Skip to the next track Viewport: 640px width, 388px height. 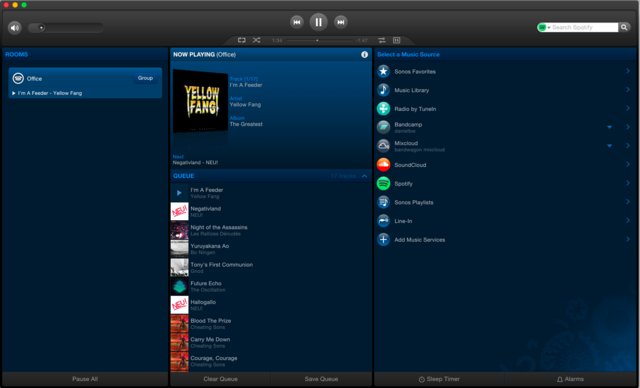coord(340,22)
